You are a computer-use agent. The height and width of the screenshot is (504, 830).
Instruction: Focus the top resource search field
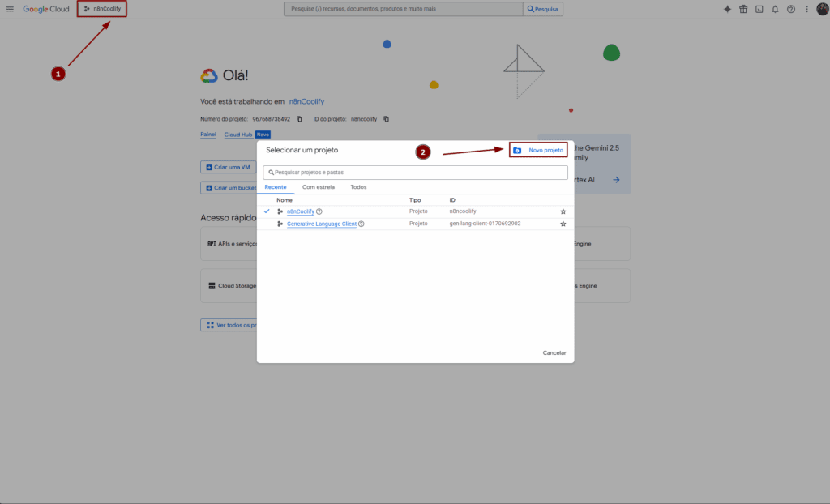pos(404,9)
